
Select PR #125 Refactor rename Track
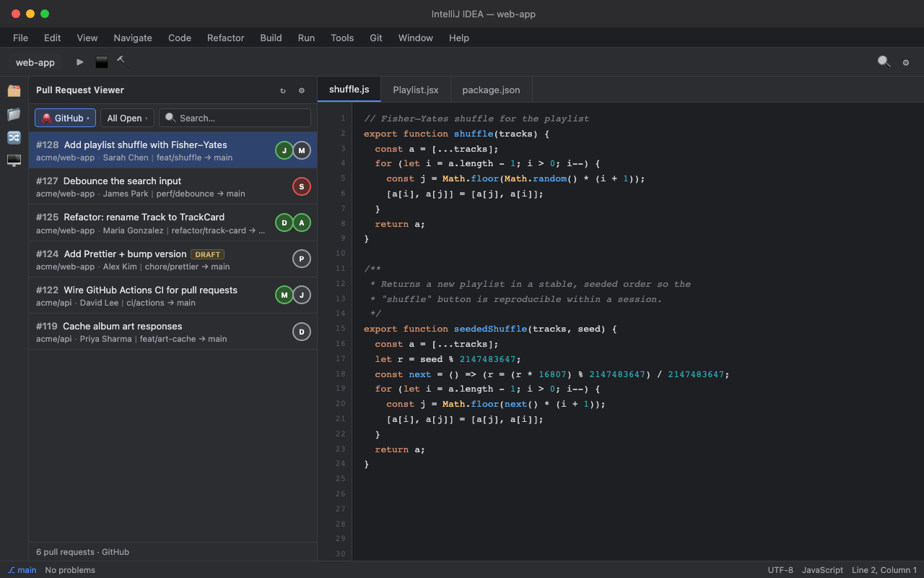173,223
